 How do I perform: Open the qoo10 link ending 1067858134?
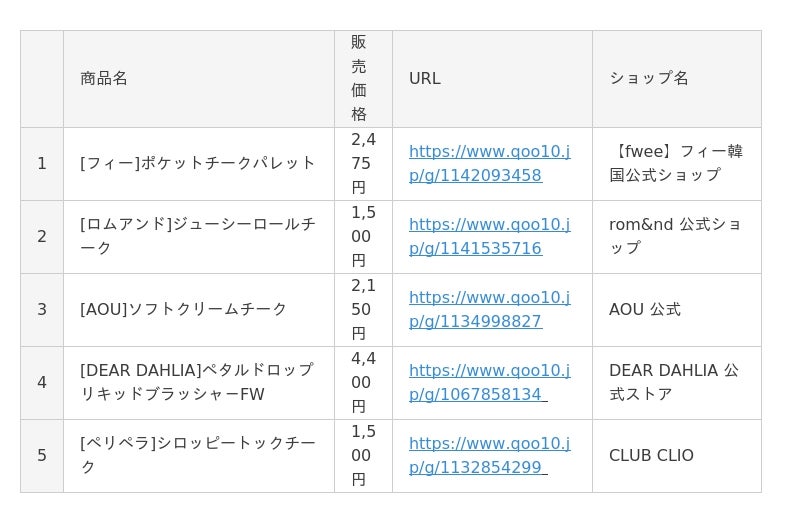coord(489,382)
